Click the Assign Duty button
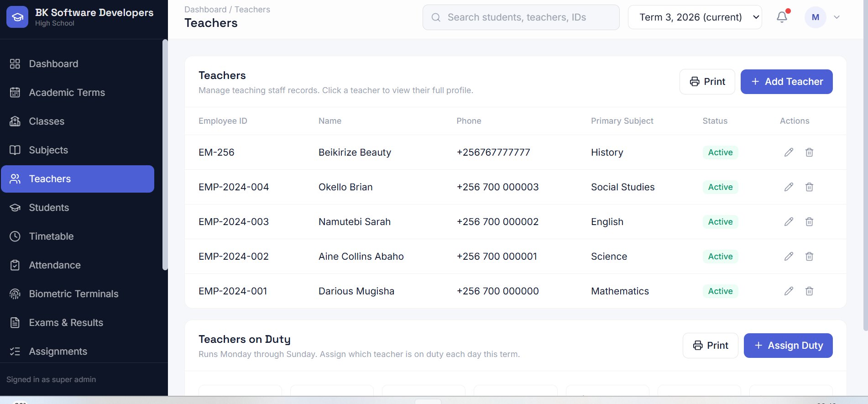 pyautogui.click(x=788, y=346)
